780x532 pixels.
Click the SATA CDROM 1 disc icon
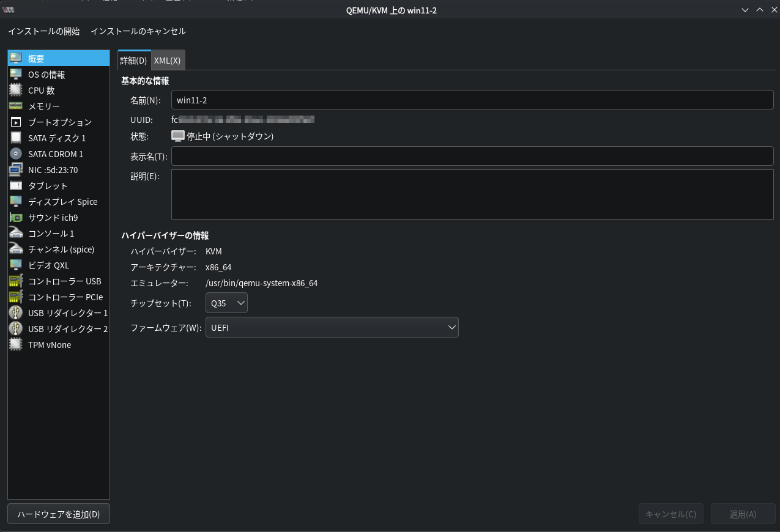(16, 154)
